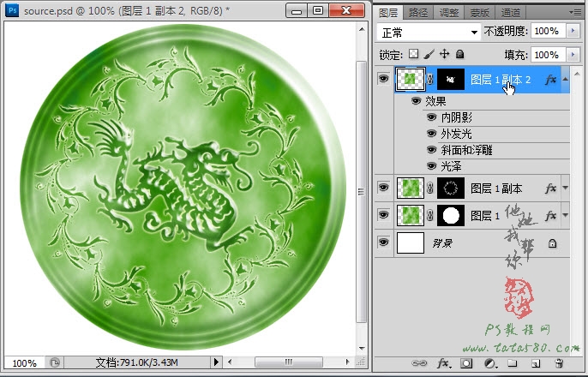Open the add layer style fx button

click(x=444, y=363)
